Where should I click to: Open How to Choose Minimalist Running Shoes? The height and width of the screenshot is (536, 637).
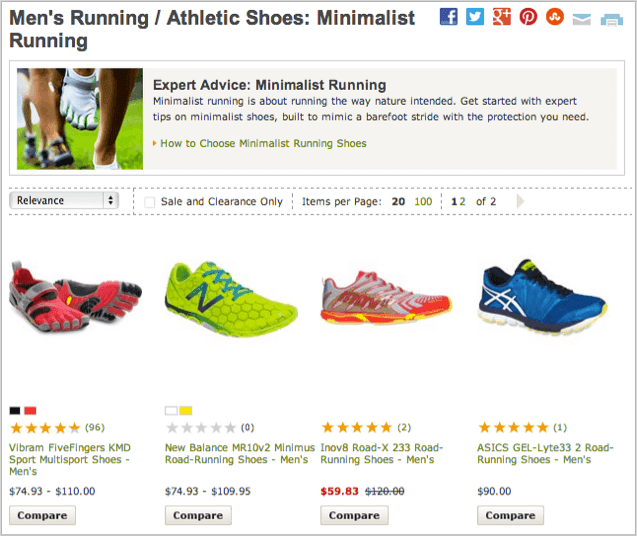pos(263,143)
